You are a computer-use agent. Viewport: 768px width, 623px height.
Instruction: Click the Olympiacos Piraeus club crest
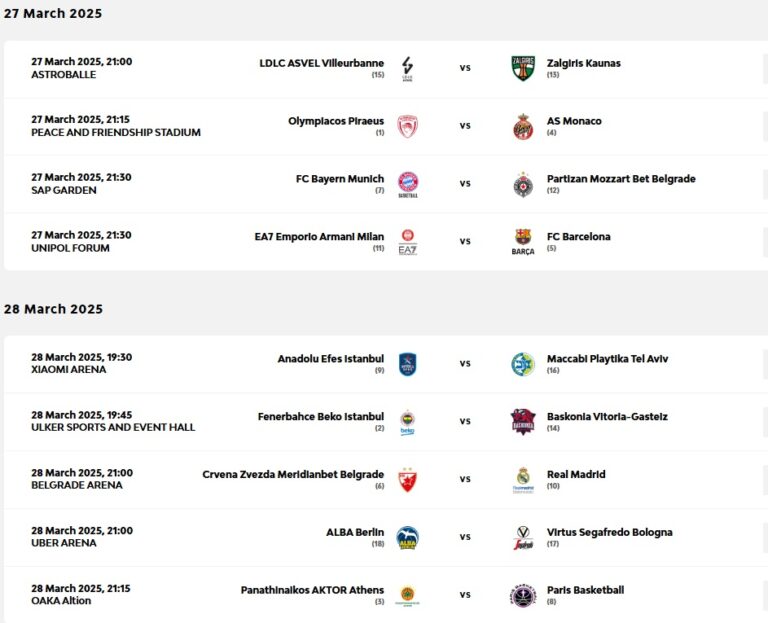[x=407, y=126]
